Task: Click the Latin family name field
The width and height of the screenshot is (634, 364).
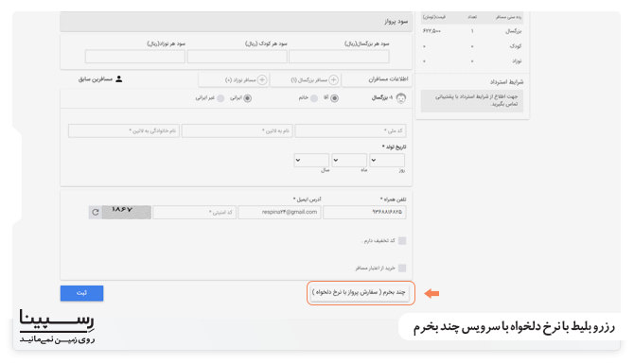Action: tap(124, 130)
